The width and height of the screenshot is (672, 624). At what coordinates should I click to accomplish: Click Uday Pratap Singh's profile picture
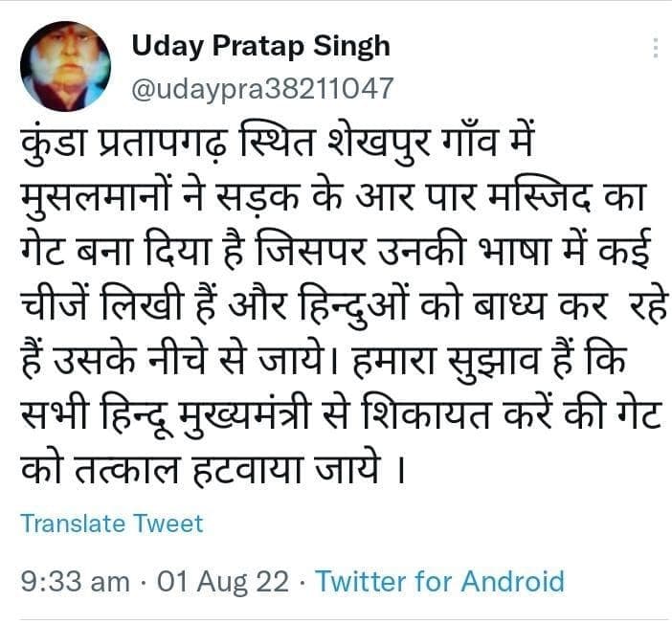(x=66, y=65)
